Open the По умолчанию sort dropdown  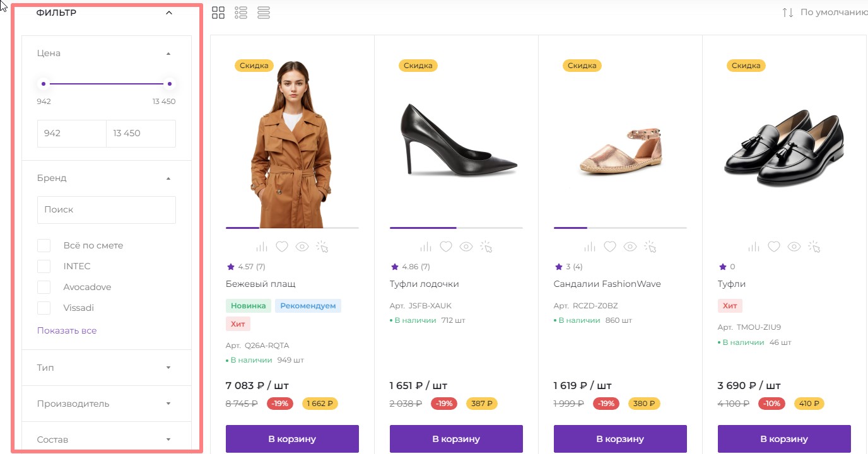point(826,13)
